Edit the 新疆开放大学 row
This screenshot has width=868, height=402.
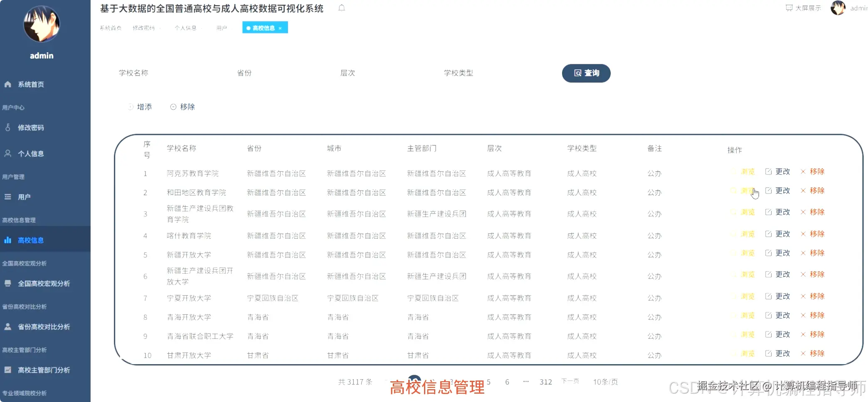tap(778, 253)
